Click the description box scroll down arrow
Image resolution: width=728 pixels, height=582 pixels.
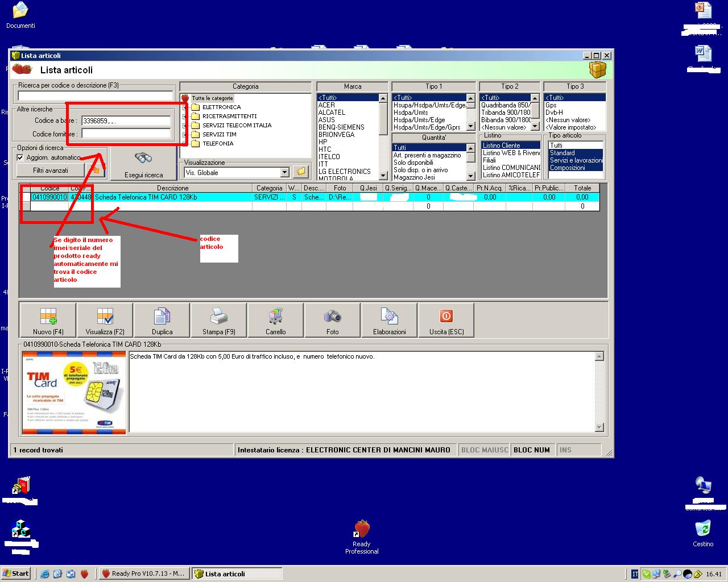599,427
